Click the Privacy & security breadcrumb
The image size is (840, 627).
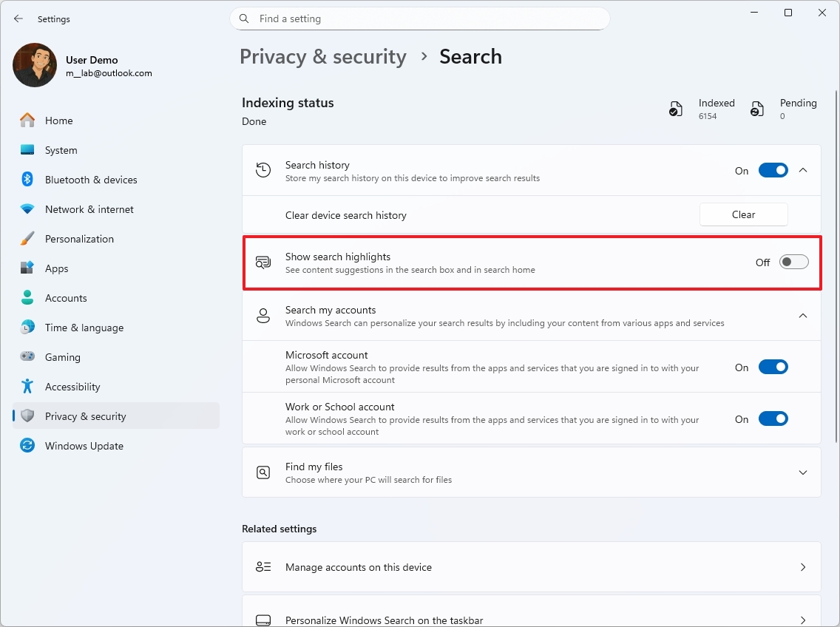click(323, 56)
